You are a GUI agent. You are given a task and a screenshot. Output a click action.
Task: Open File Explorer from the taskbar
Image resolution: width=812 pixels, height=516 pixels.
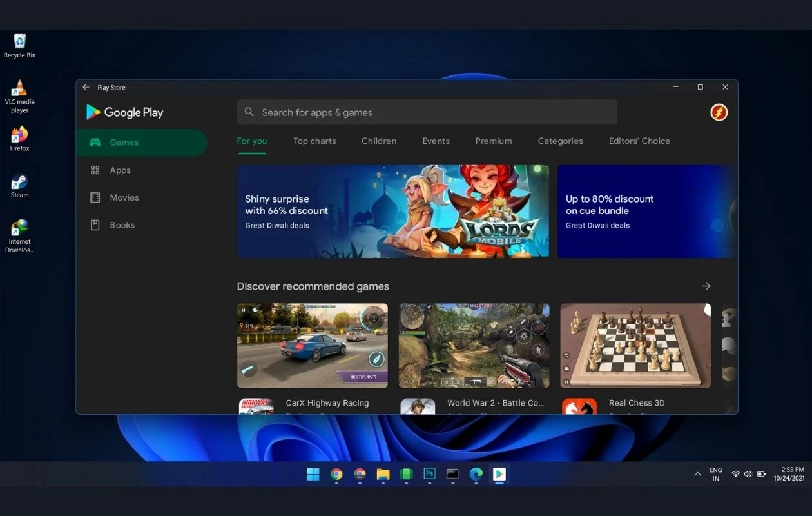(383, 475)
